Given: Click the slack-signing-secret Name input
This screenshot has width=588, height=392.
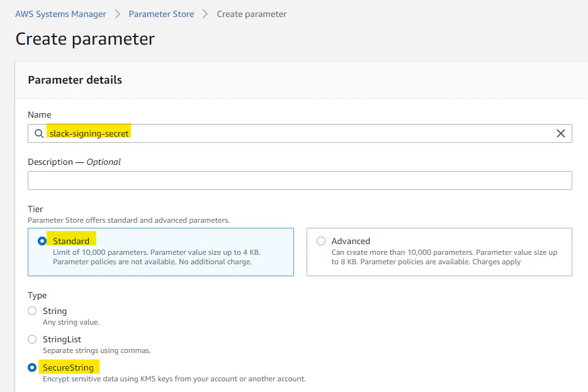Looking at the screenshot, I should [x=300, y=133].
